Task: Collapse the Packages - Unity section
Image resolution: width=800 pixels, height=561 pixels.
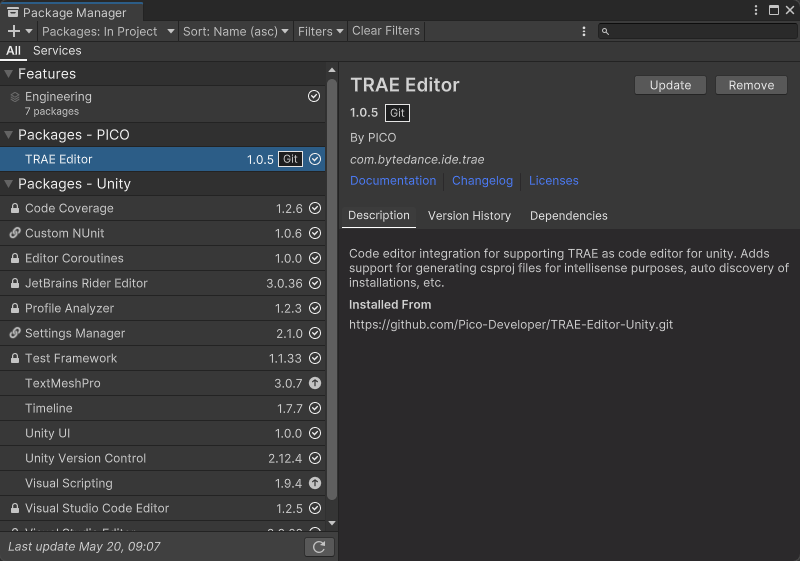Action: point(8,184)
